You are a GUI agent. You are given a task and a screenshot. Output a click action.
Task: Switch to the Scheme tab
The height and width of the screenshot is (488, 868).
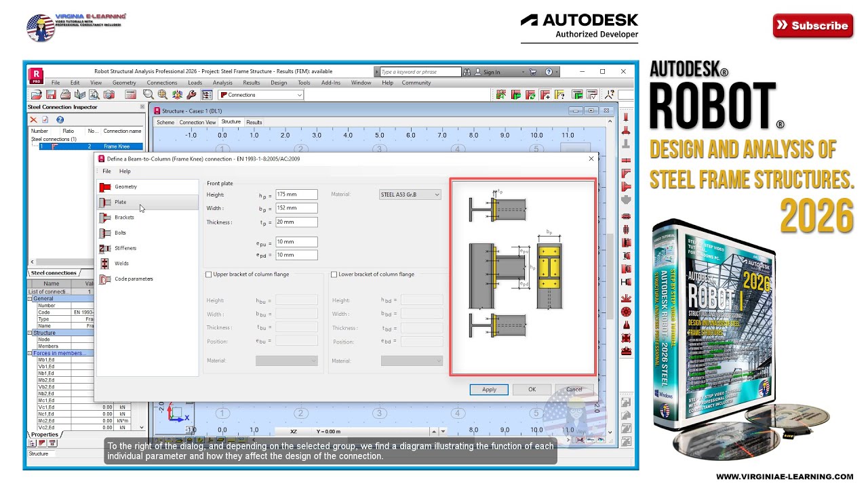[165, 123]
